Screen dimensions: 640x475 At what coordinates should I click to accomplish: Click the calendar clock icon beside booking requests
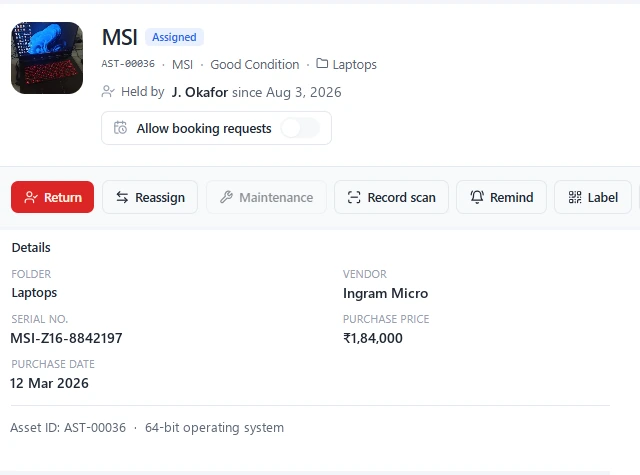(120, 128)
